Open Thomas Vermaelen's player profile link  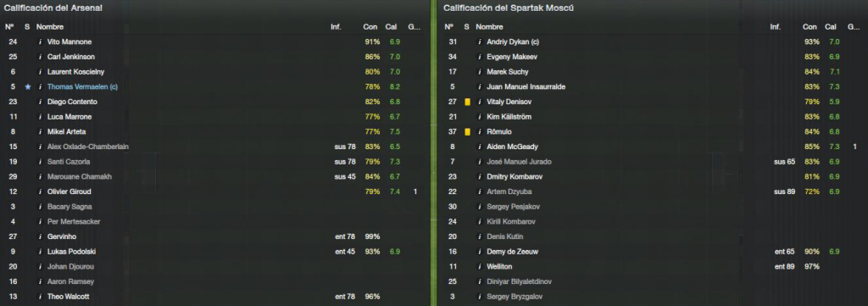(82, 86)
